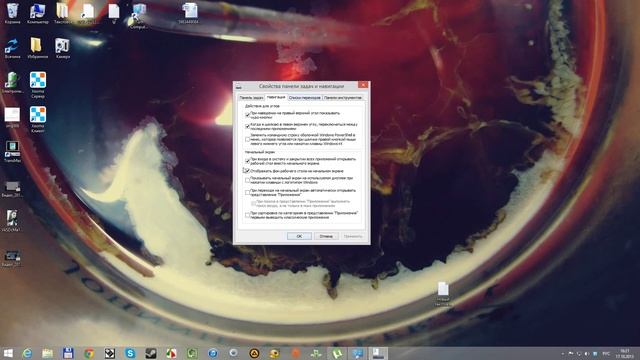Open Skype from the taskbar
Screen dimensions: 640x360
130,353
